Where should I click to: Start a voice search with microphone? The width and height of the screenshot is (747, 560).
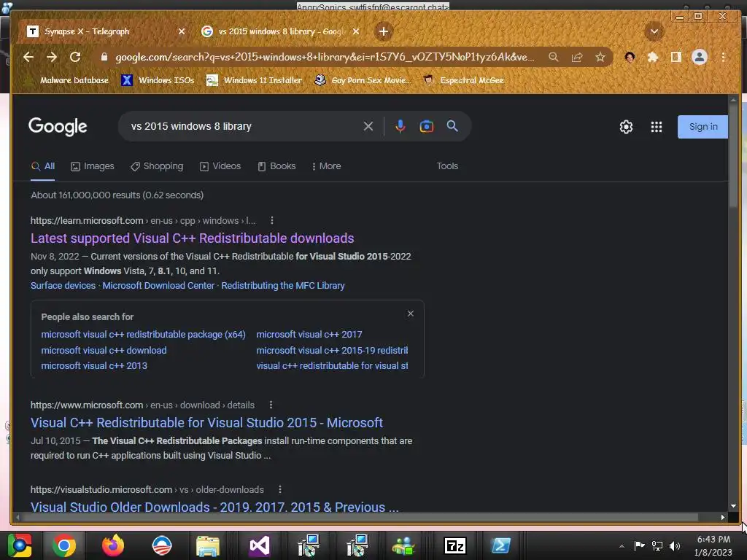pyautogui.click(x=400, y=126)
